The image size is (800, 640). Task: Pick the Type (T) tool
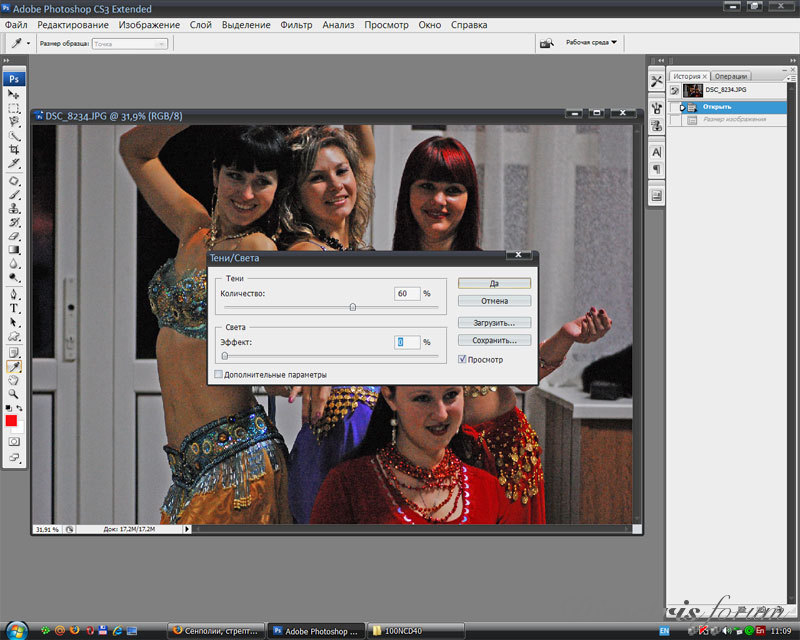pos(14,308)
